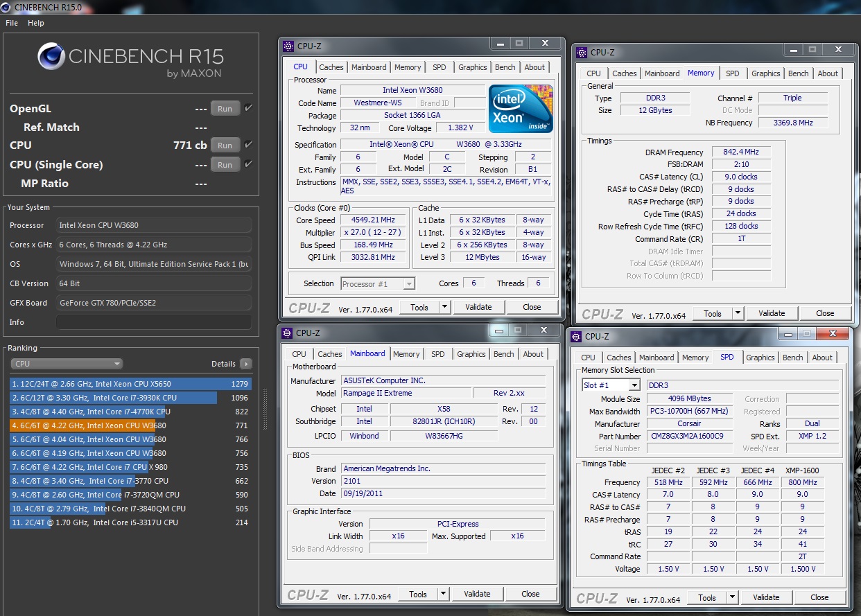
Task: Select ranking entry Core i5-3317U
Action: (x=130, y=522)
